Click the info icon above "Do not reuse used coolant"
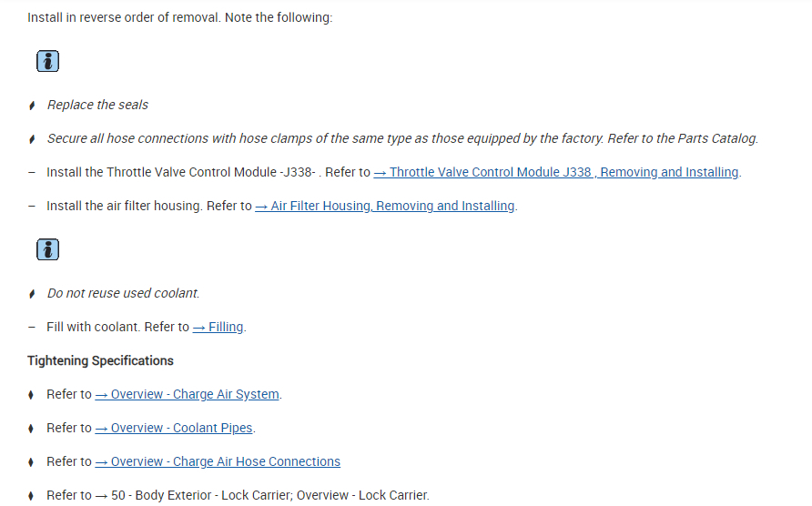 [x=47, y=249]
